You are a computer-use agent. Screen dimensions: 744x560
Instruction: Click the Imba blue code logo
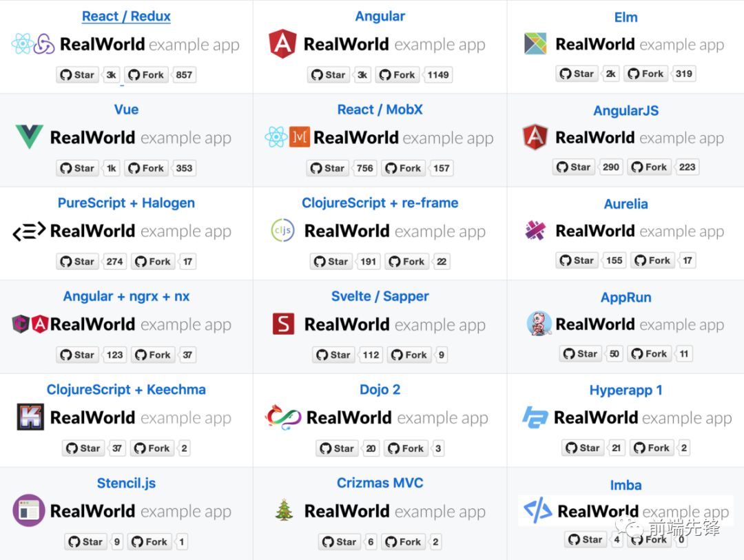(537, 510)
